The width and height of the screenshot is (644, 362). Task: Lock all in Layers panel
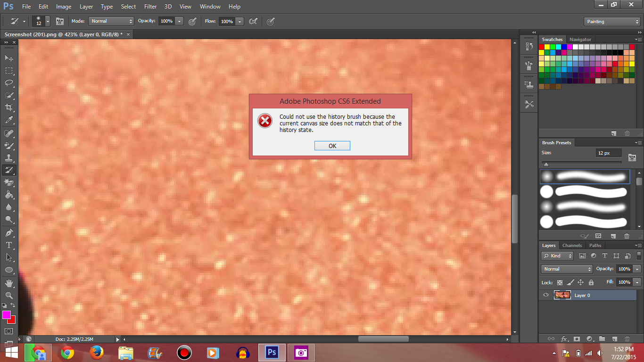point(591,282)
